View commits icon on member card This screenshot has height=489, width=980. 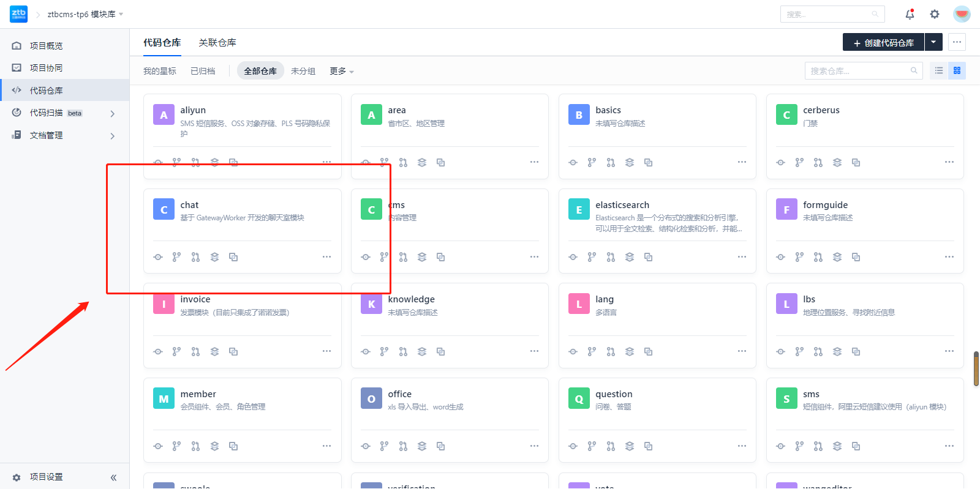click(158, 446)
